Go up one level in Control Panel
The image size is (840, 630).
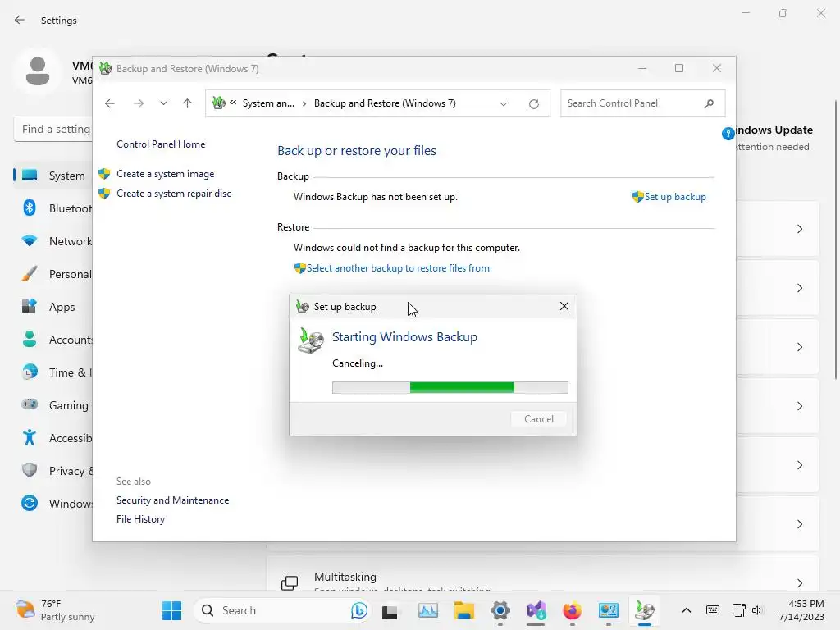tap(187, 103)
